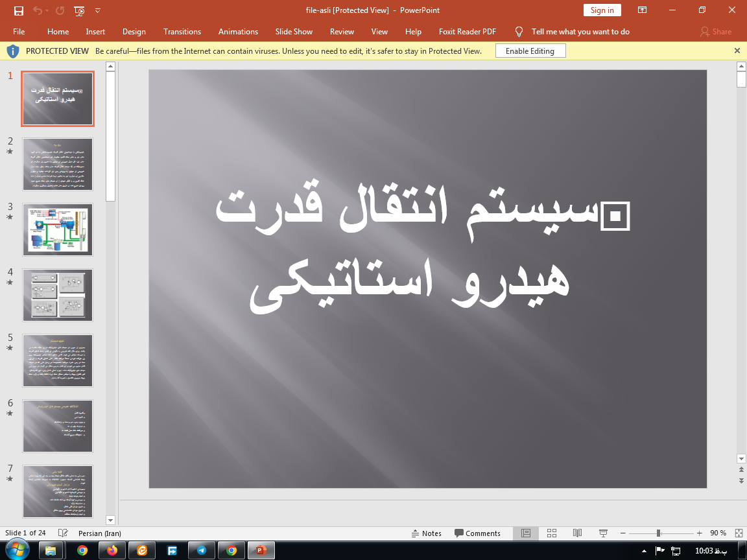747x560 pixels.
Task: Show hidden system tray icons
Action: point(644,551)
